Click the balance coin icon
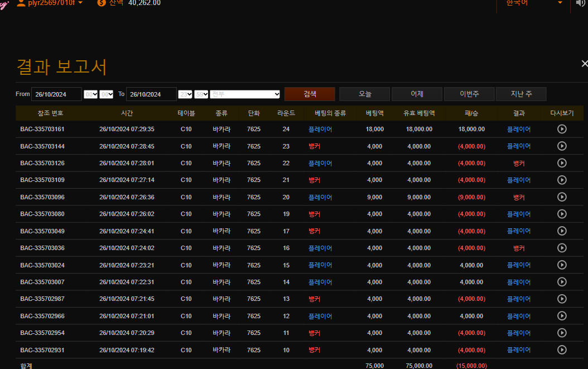588x369 pixels. [102, 3]
